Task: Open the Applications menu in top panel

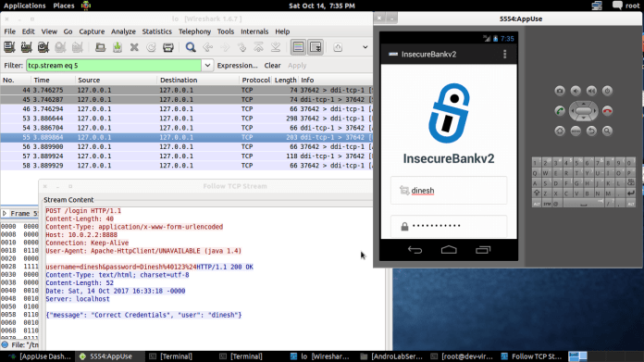Action: (25, 6)
